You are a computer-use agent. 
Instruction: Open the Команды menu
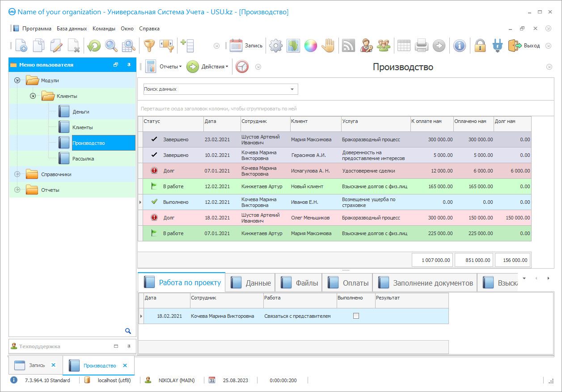[104, 29]
